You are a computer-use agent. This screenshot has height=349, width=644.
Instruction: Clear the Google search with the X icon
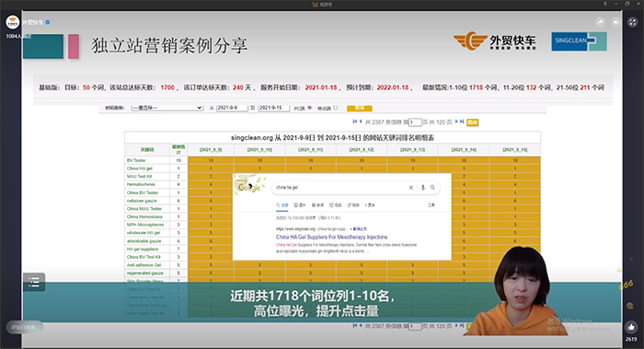[x=410, y=188]
